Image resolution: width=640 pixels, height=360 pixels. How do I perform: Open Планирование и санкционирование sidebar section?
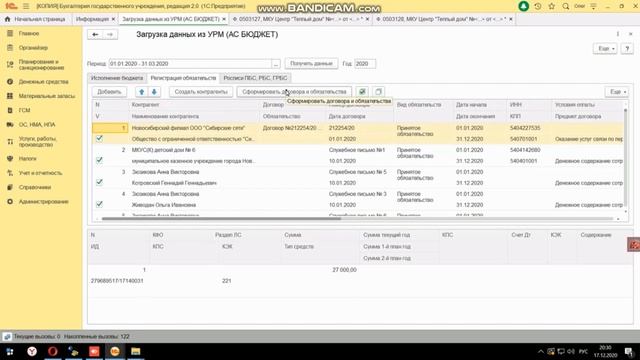click(41, 64)
